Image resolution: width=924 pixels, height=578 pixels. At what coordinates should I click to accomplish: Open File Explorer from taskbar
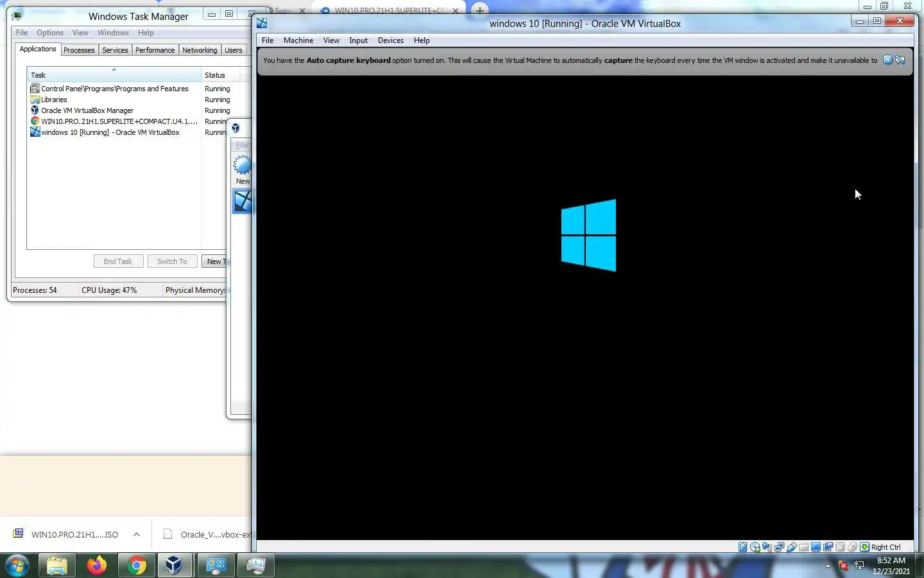(57, 565)
